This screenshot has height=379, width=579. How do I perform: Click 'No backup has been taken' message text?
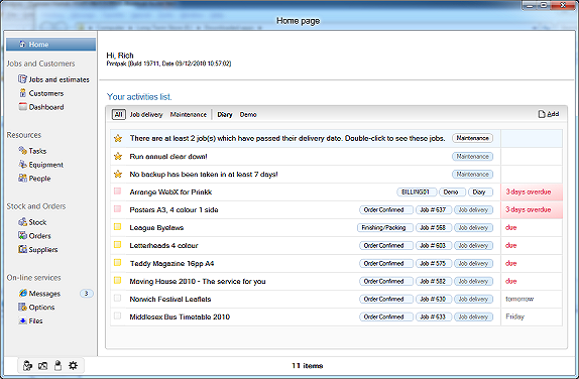(203, 174)
